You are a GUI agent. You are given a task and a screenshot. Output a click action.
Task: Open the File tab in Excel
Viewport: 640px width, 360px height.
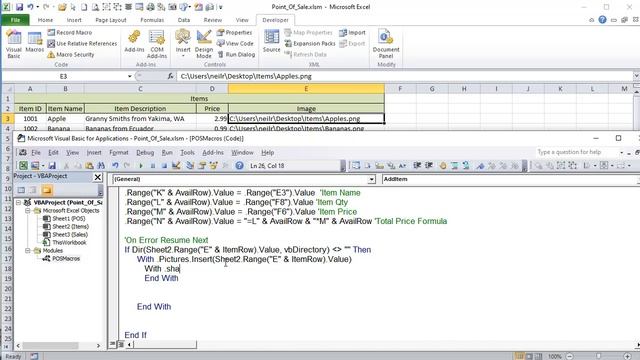(15, 20)
